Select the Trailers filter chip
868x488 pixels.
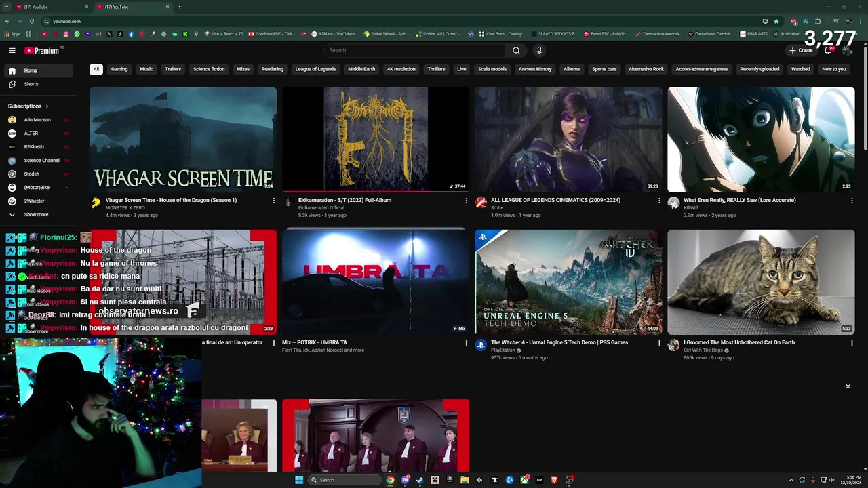click(x=173, y=69)
